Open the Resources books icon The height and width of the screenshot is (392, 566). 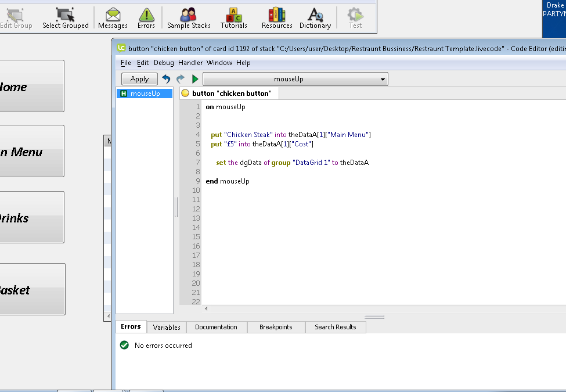[x=277, y=17]
